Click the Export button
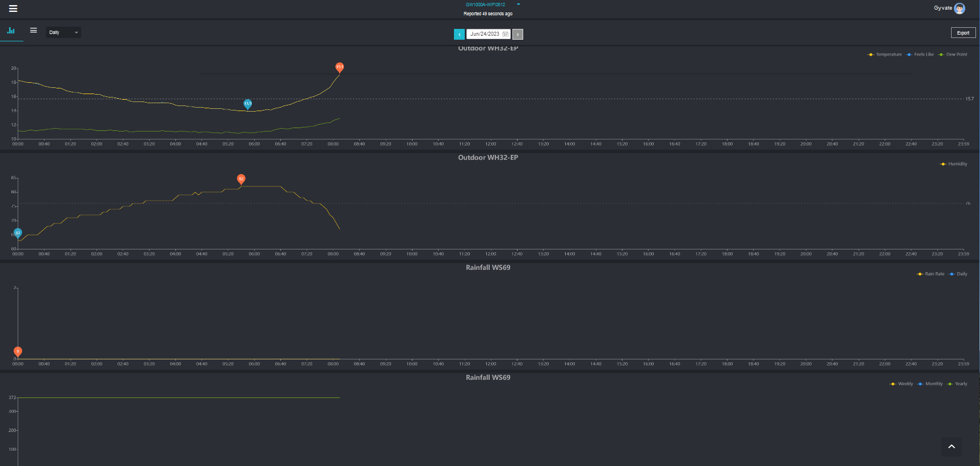 963,33
